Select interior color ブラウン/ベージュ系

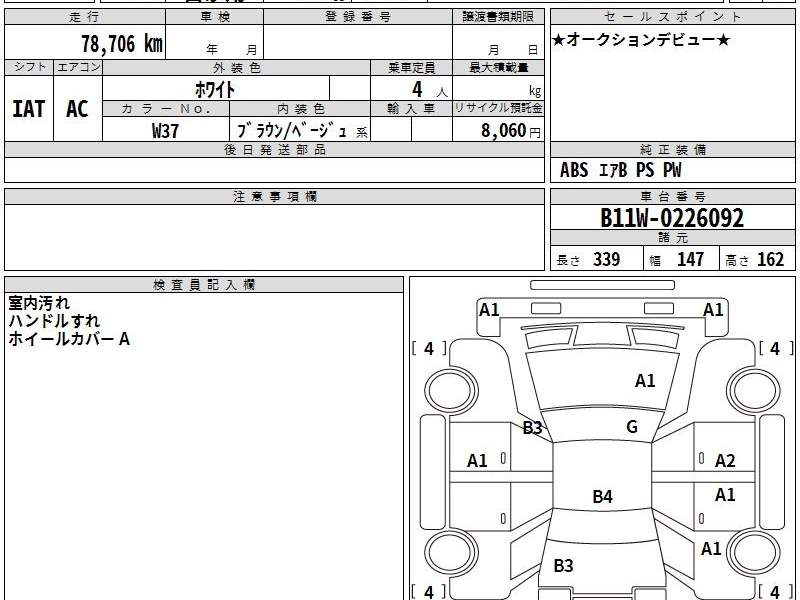click(x=302, y=131)
